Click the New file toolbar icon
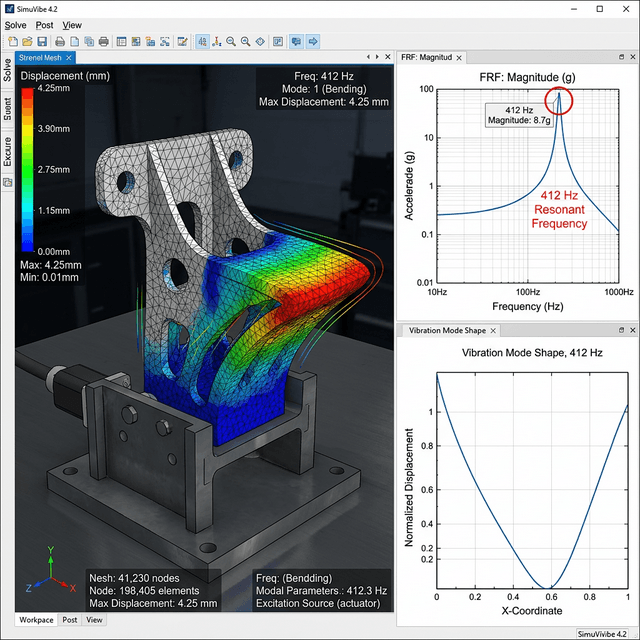This screenshot has width=640, height=640. click(x=11, y=42)
